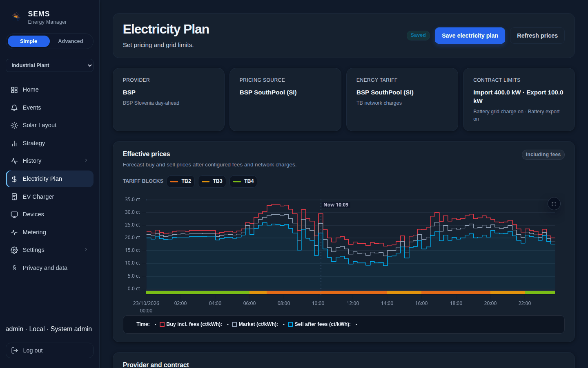The width and height of the screenshot is (588, 368).
Task: Click Save electricity plan button
Action: tap(470, 36)
